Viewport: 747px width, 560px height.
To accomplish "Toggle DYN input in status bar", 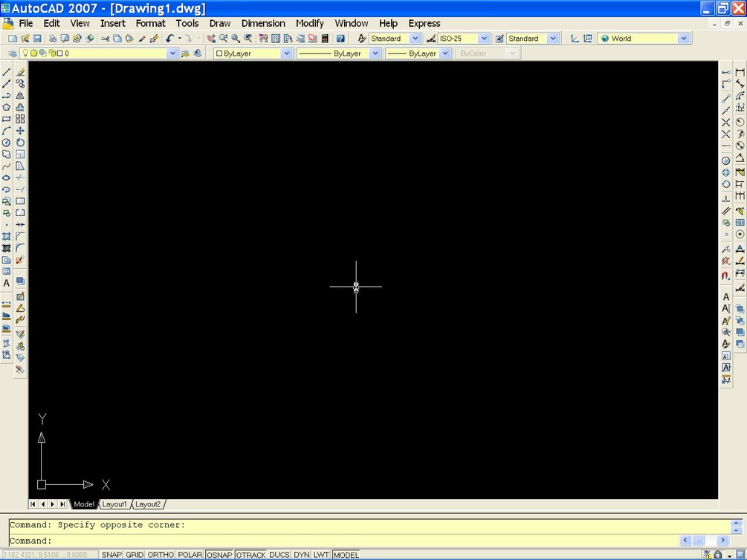I will (301, 555).
